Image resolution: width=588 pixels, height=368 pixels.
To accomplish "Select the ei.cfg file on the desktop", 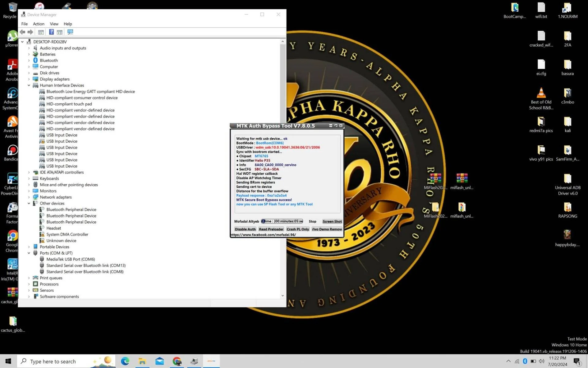I will pos(541,67).
